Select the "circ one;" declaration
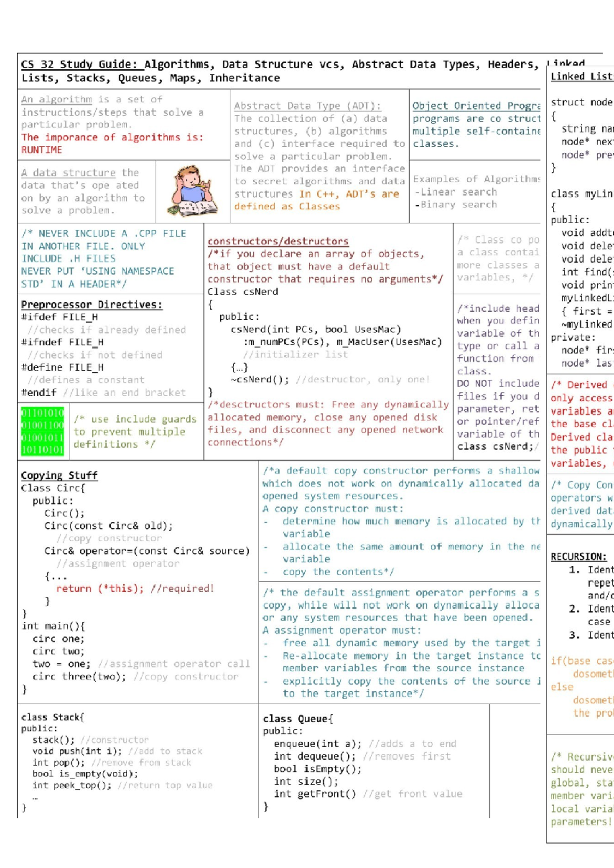The image size is (614, 868). (x=59, y=639)
